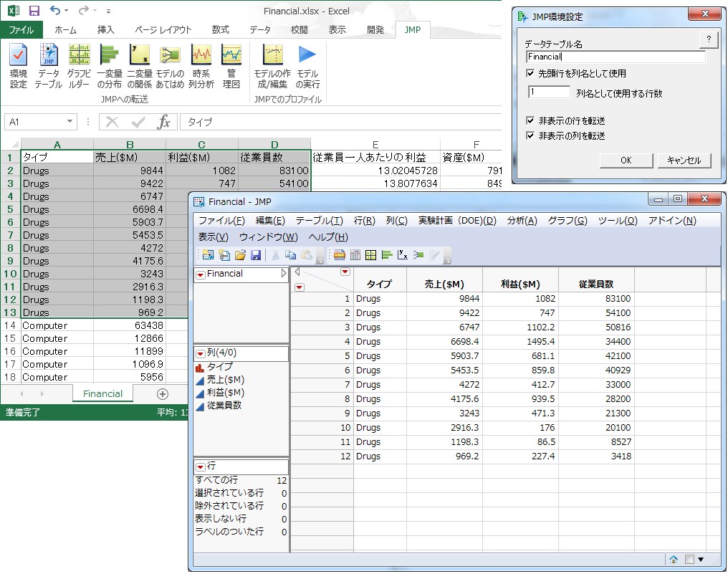
Task: Open the rows red triangle in table corner
Action: pos(300,287)
